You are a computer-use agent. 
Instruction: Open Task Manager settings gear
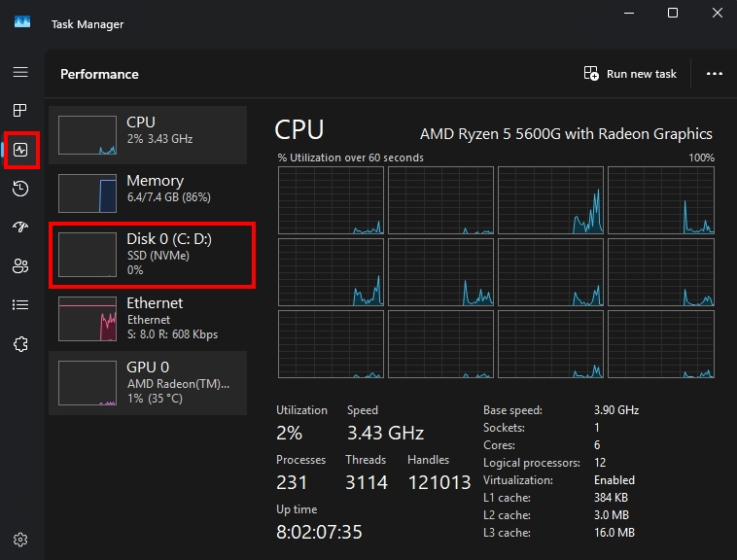pos(20,540)
